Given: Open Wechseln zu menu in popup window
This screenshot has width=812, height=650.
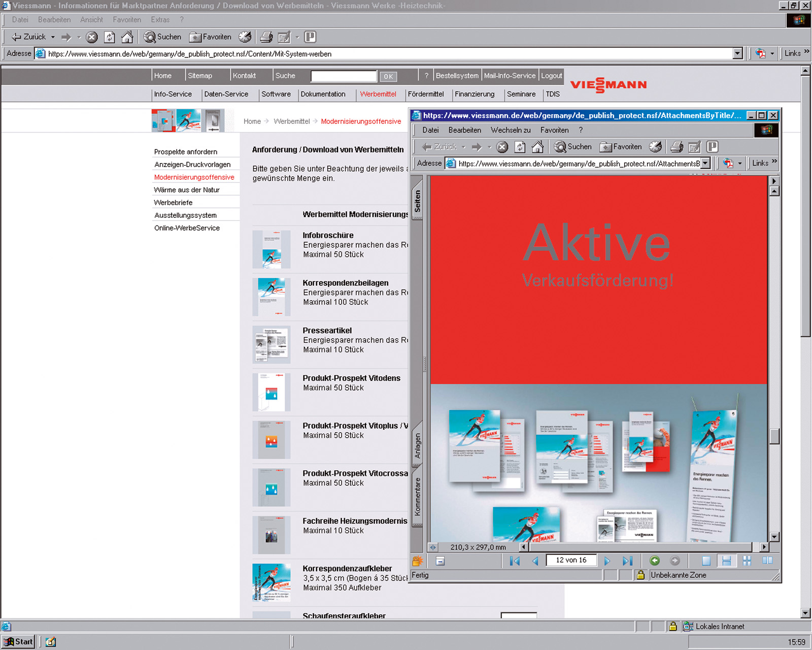Looking at the screenshot, I should 511,130.
